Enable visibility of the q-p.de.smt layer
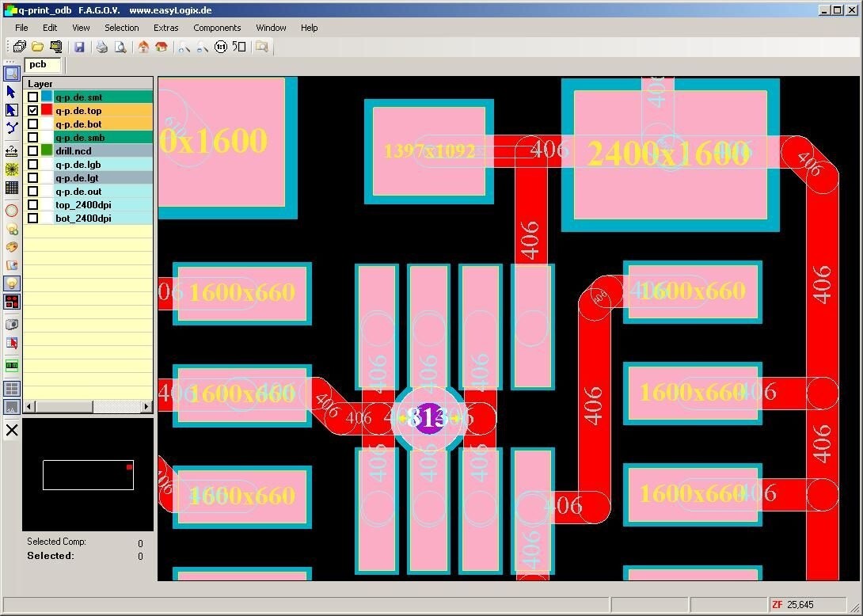Viewport: 863px width, 616px height. 33,97
